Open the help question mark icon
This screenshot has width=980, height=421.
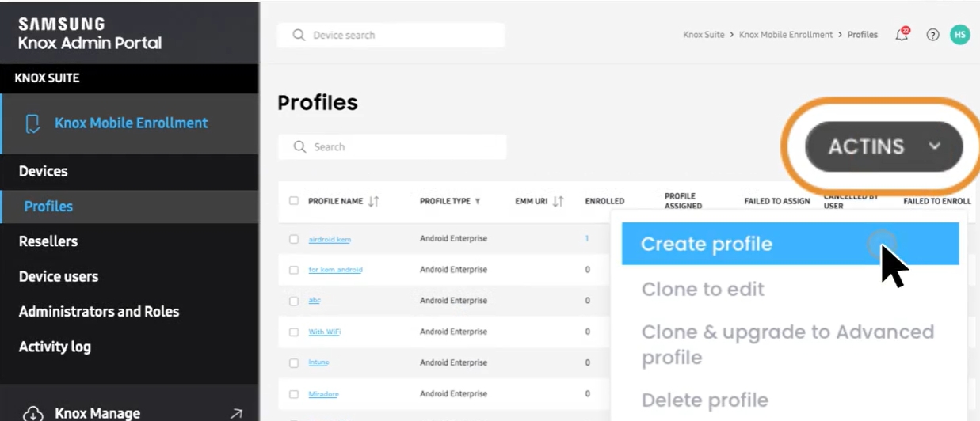[932, 35]
